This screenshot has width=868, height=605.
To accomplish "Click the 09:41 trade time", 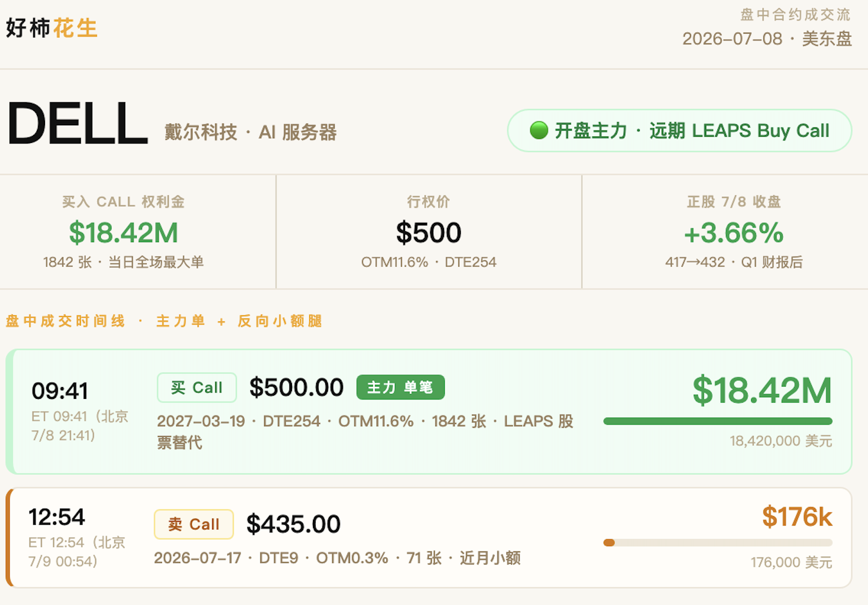I will [x=60, y=391].
